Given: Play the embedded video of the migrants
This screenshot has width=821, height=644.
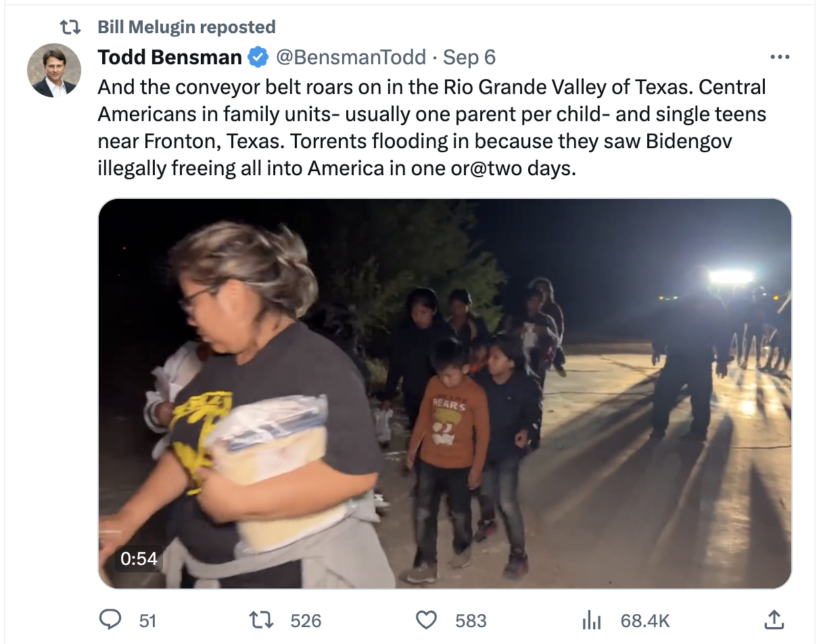Looking at the screenshot, I should click(x=444, y=394).
